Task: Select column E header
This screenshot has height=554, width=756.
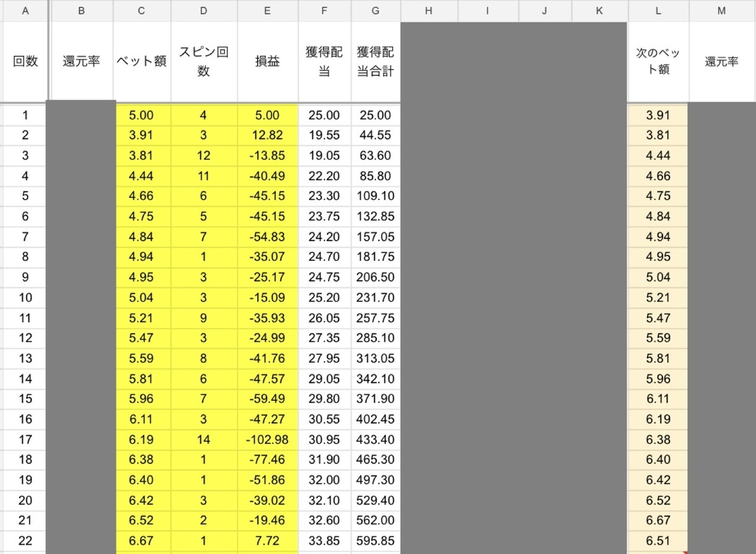Action: pyautogui.click(x=267, y=11)
